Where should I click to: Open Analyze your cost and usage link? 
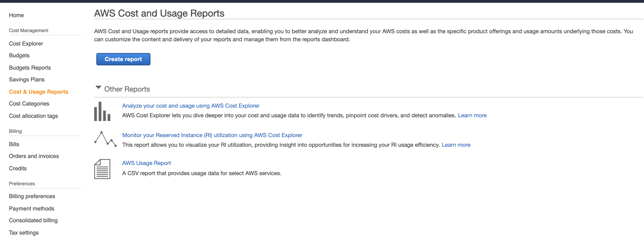[x=191, y=106]
